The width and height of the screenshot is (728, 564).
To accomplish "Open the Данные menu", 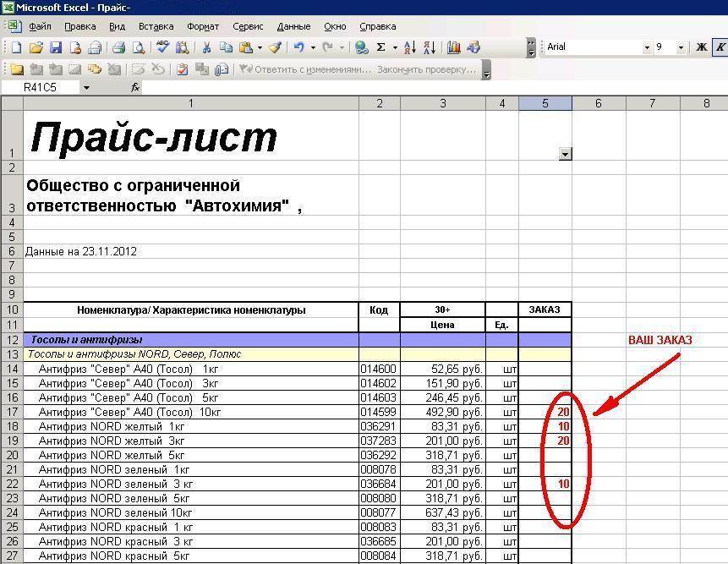I will (293, 26).
